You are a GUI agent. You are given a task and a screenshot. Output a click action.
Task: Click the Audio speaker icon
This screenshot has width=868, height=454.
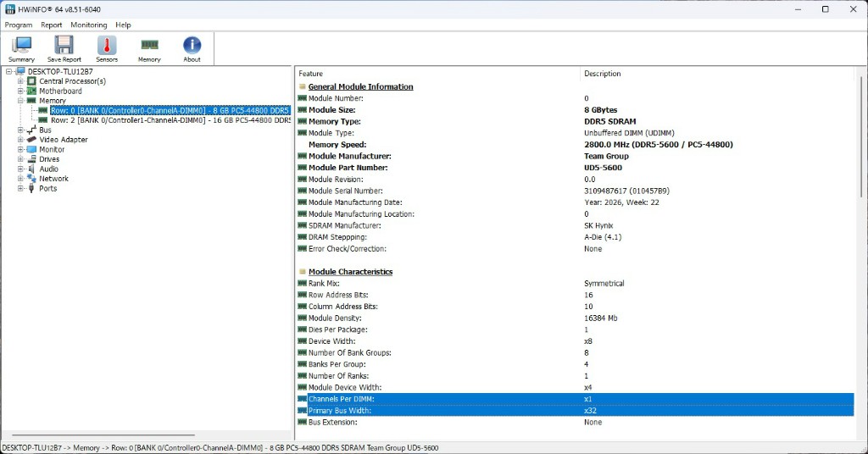coord(31,169)
